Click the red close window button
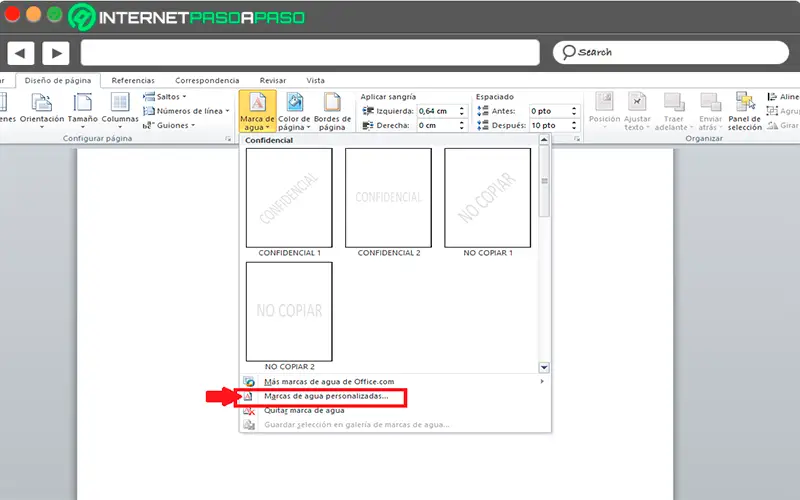The width and height of the screenshot is (800, 500). coord(12,14)
